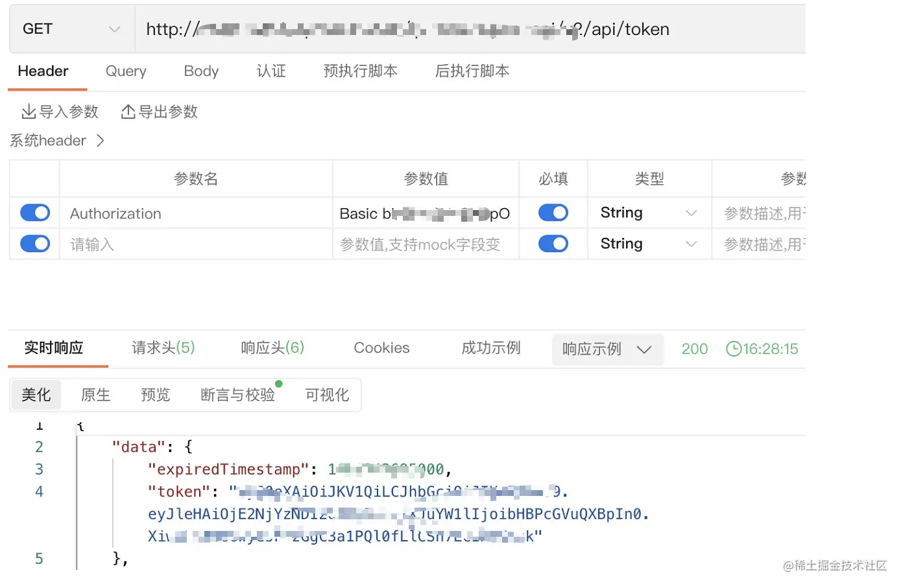Image resolution: width=903 pixels, height=588 pixels.
Task: Select the 预览 view button
Action: [156, 395]
